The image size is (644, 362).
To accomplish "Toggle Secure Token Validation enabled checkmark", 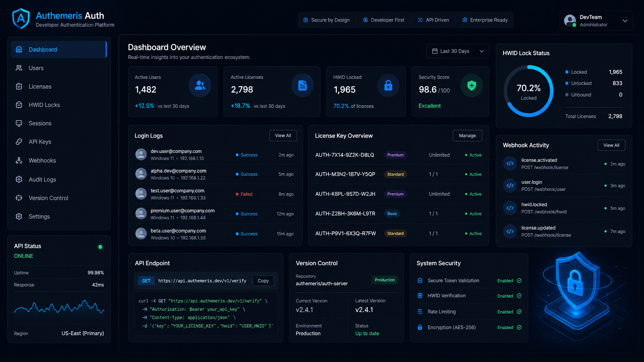I will pyautogui.click(x=519, y=281).
